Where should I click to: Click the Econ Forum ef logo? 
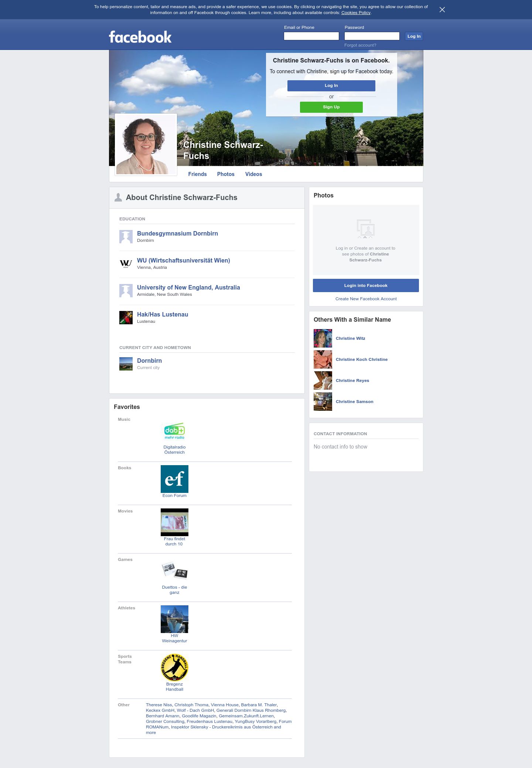coord(174,479)
